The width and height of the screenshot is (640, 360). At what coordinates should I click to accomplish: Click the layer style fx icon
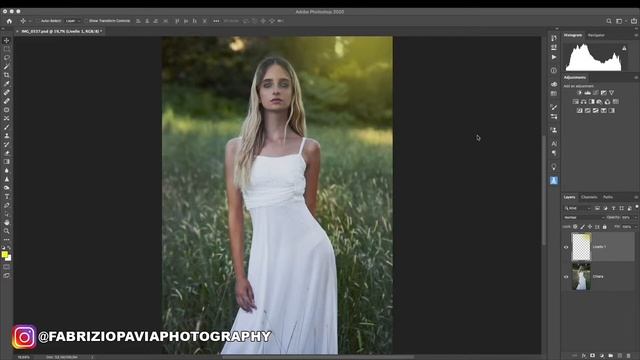584,356
